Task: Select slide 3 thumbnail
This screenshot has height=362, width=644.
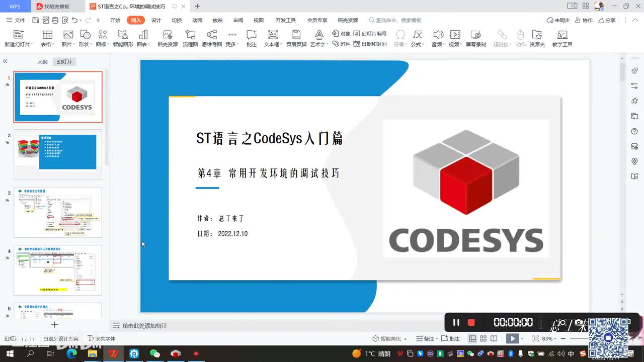Action: pos(58,212)
